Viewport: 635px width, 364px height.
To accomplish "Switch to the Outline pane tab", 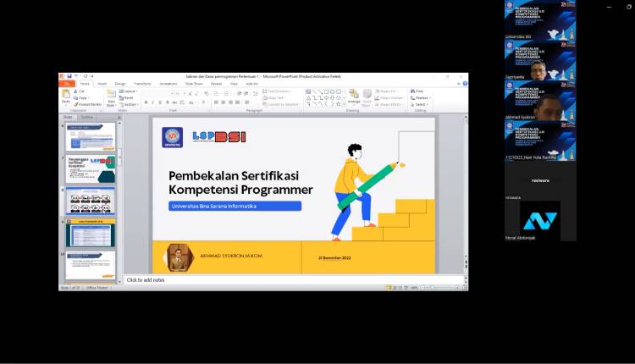I will pos(86,118).
